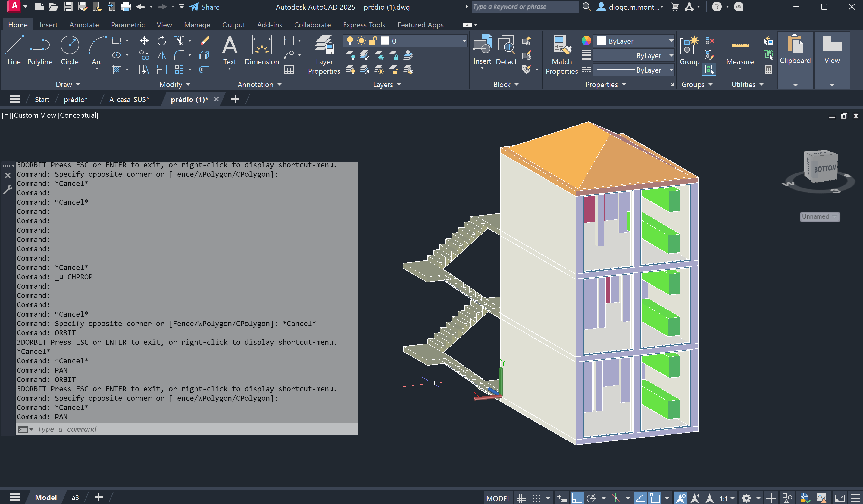Switch to the Annotate ribbon tab
This screenshot has width=863, height=504.
pos(84,25)
